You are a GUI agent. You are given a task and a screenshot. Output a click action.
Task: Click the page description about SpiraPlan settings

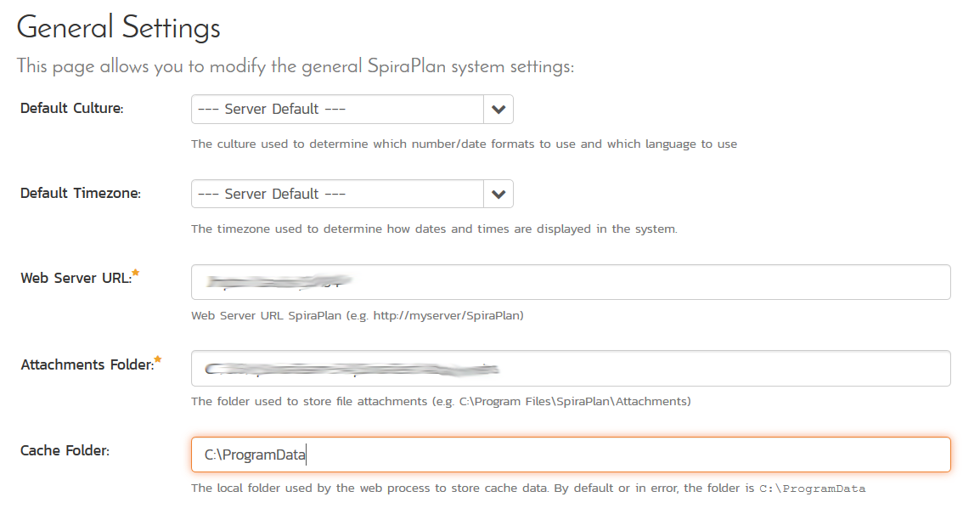pyautogui.click(x=295, y=66)
